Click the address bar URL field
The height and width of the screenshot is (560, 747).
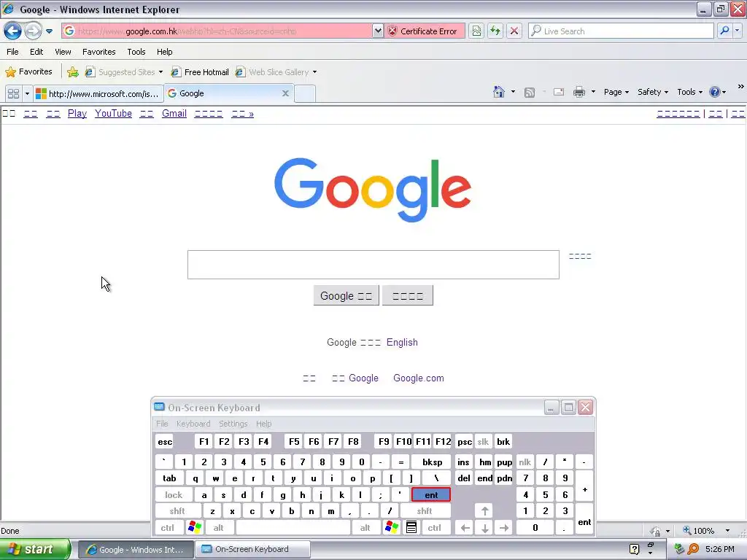click(x=217, y=31)
